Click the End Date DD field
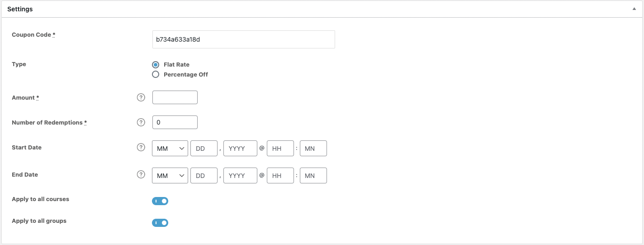The image size is (644, 245). 204,176
